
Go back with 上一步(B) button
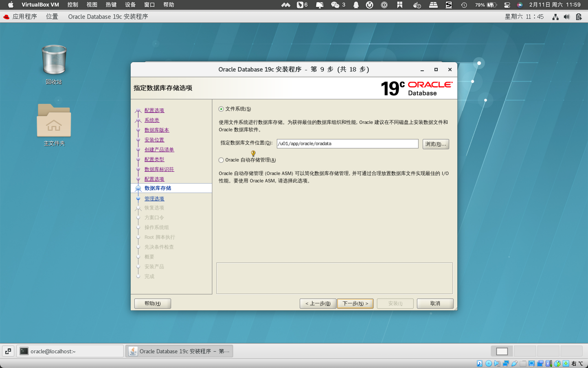pyautogui.click(x=318, y=303)
